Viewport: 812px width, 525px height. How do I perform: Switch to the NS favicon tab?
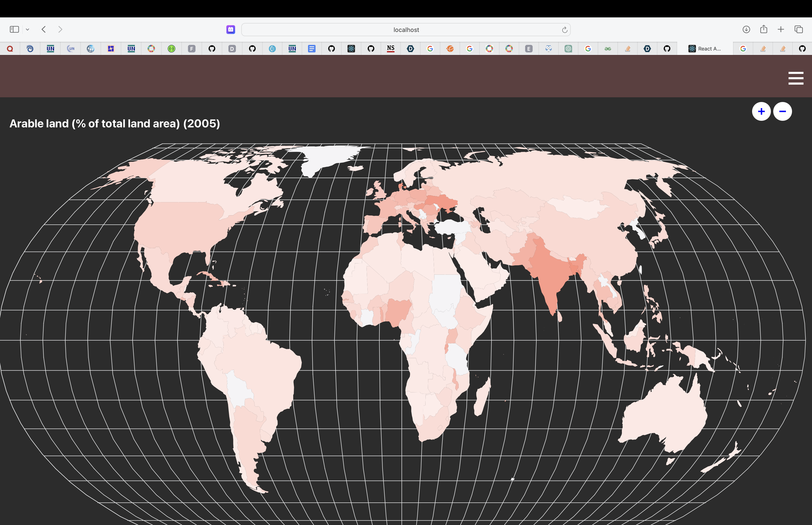tap(390, 49)
